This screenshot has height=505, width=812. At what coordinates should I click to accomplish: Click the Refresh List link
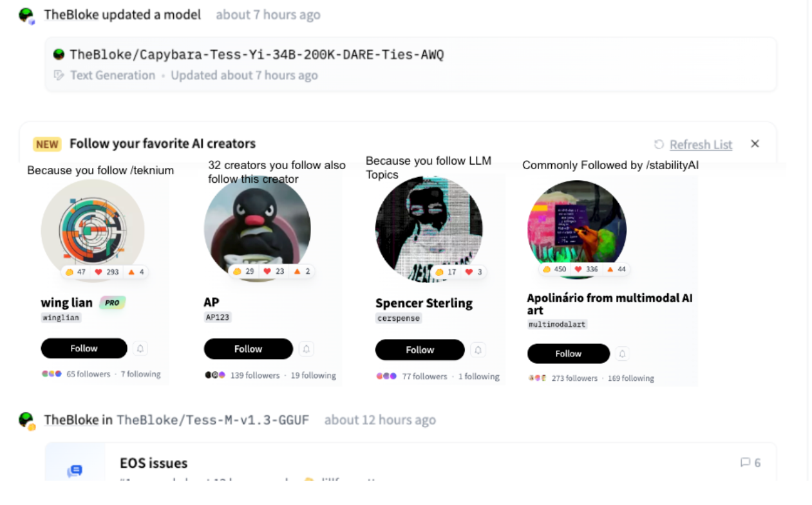coord(701,145)
